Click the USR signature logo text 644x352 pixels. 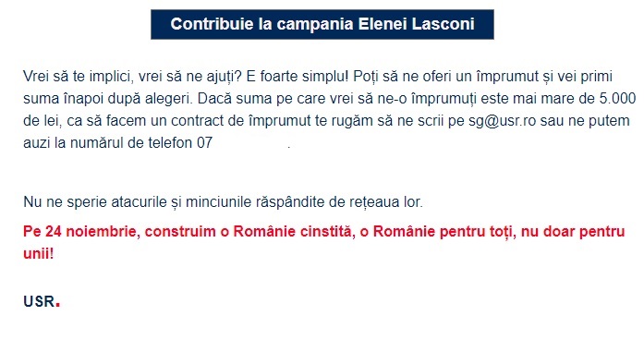(39, 301)
